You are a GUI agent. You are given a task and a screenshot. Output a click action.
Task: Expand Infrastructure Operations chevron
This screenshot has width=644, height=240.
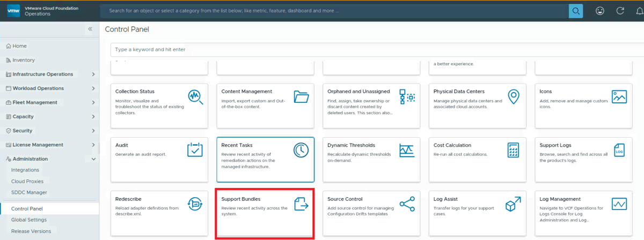93,74
